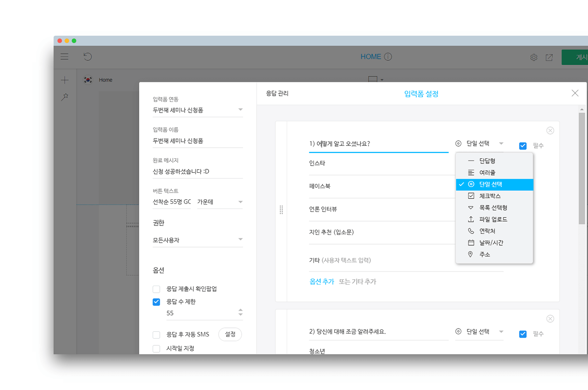
Task: Choose 날짜/시간 from the type menu
Action: click(x=494, y=243)
